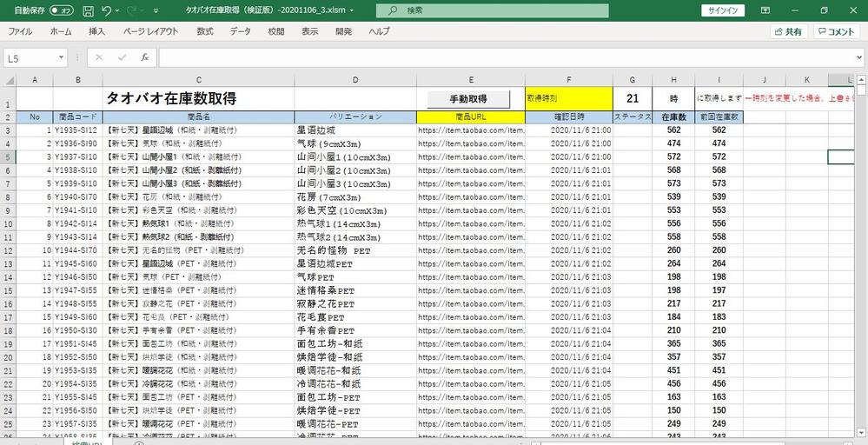Open Ribbon Display Options icon
The image size is (868, 445).
tap(765, 10)
